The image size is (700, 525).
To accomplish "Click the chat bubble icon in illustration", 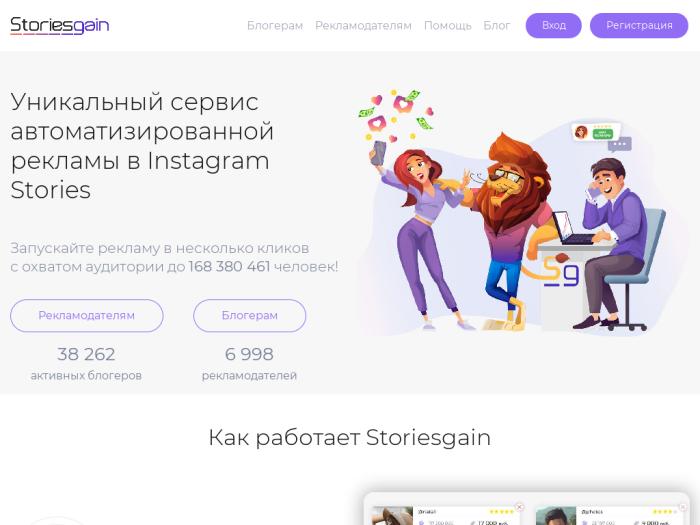I will click(x=620, y=145).
